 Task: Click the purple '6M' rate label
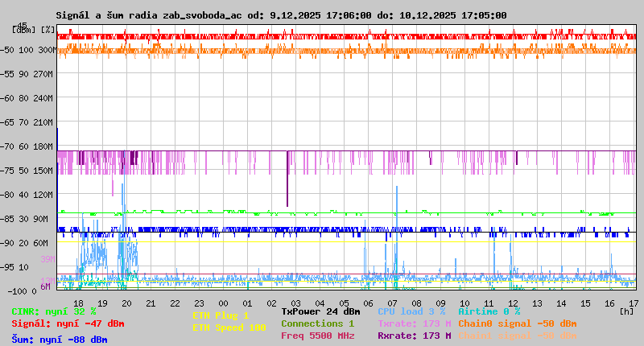pyautogui.click(x=45, y=287)
